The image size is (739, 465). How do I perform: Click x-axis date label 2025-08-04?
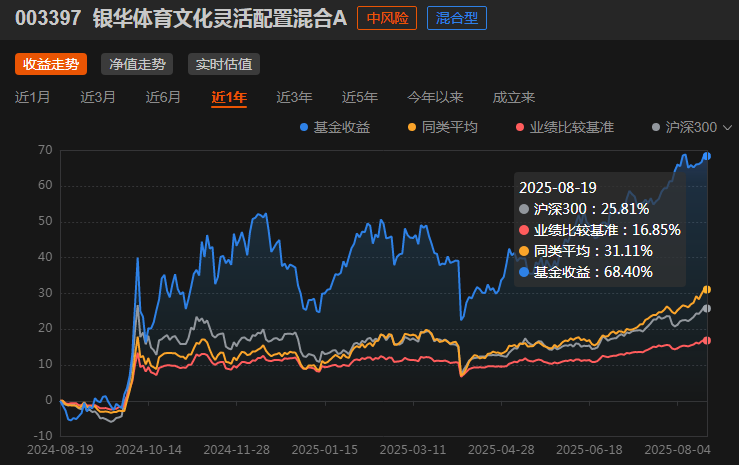677,450
